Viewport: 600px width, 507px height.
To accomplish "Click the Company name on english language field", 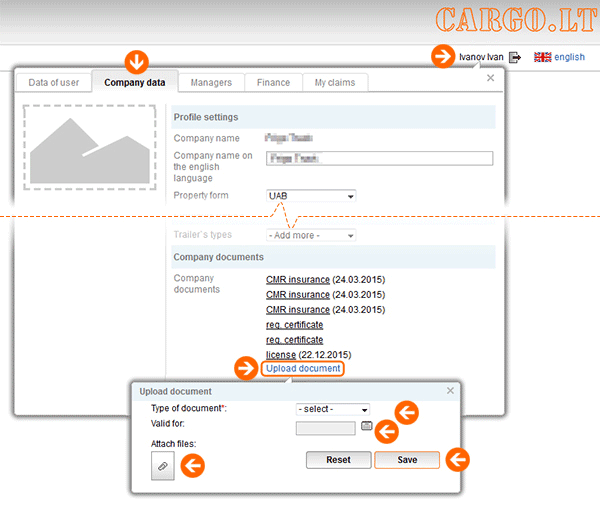I will (x=380, y=158).
